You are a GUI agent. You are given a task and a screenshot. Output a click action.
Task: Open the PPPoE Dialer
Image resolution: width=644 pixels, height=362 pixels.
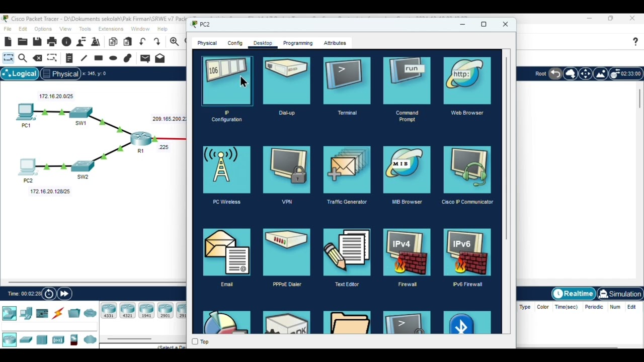(287, 252)
